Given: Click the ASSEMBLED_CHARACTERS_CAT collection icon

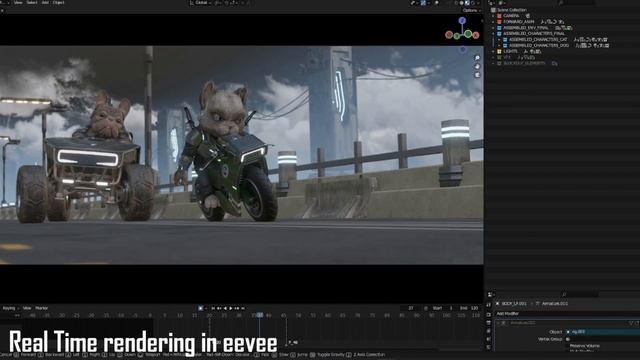Looking at the screenshot, I should click(x=505, y=40).
